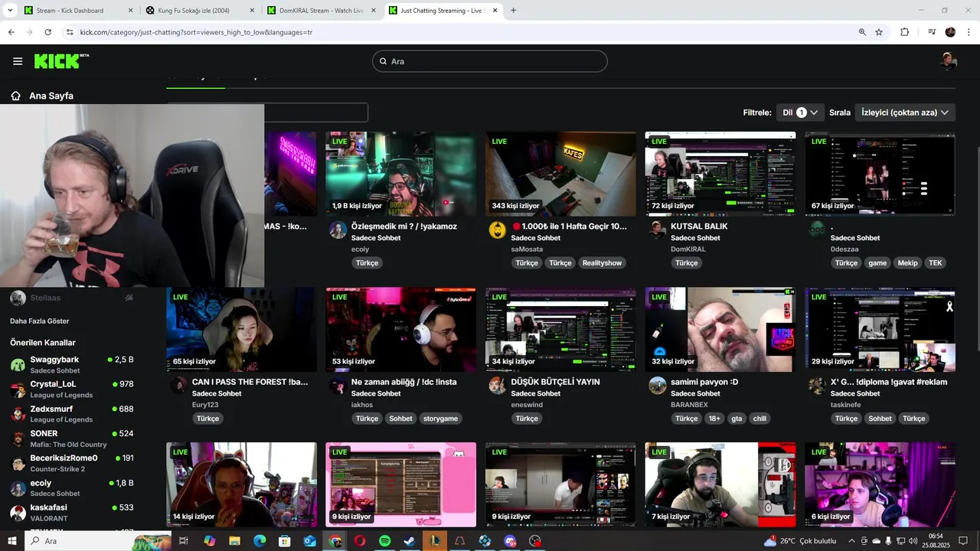The image size is (980, 551).
Task: Click the 18+ tag on BARANBEX stream
Action: click(x=714, y=419)
